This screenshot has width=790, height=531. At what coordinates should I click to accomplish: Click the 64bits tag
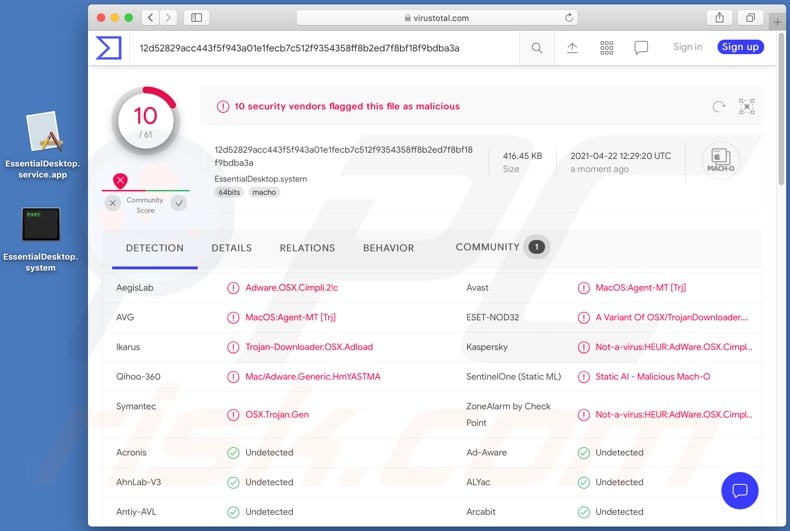pos(229,192)
